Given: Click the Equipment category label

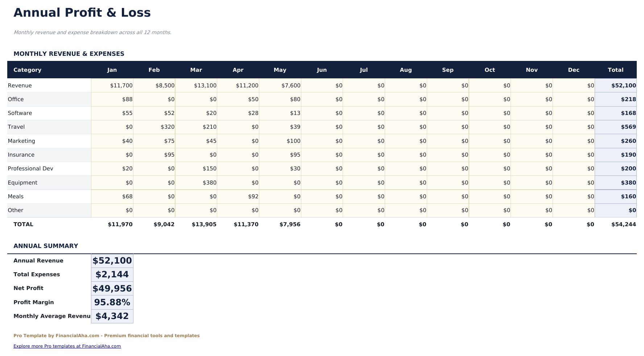Looking at the screenshot, I should (22, 182).
